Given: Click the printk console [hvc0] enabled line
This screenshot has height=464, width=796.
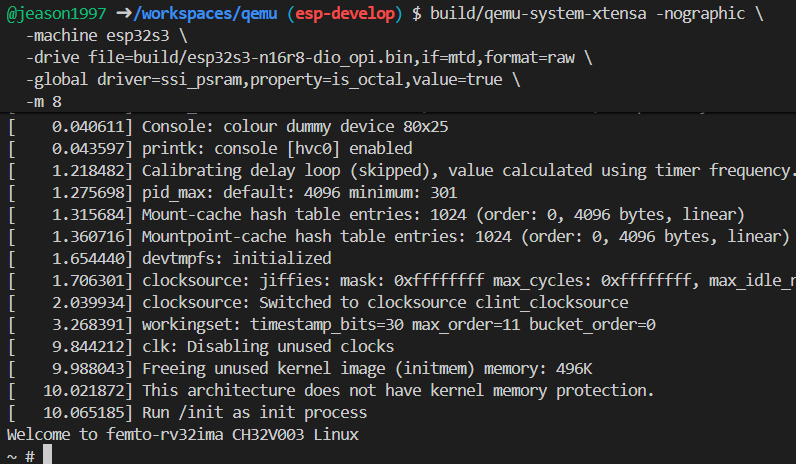Looking at the screenshot, I should coord(270,149).
